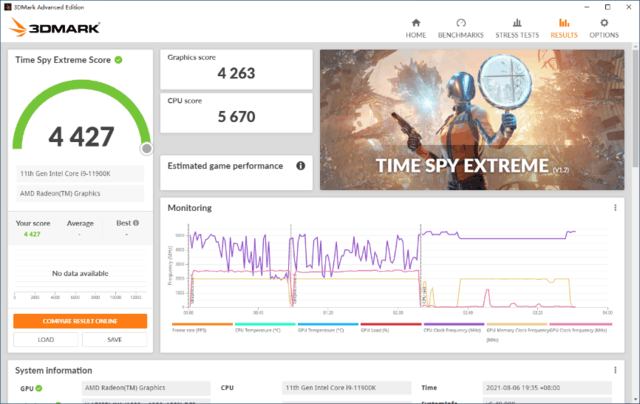Screen dimensions: 640x404
Task: Go to the HOME tab
Action: tap(416, 29)
